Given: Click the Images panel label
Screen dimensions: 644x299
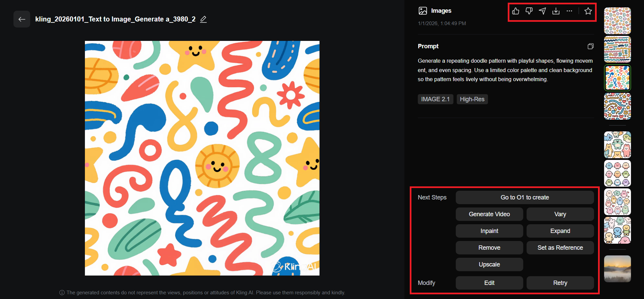Looking at the screenshot, I should [x=441, y=11].
